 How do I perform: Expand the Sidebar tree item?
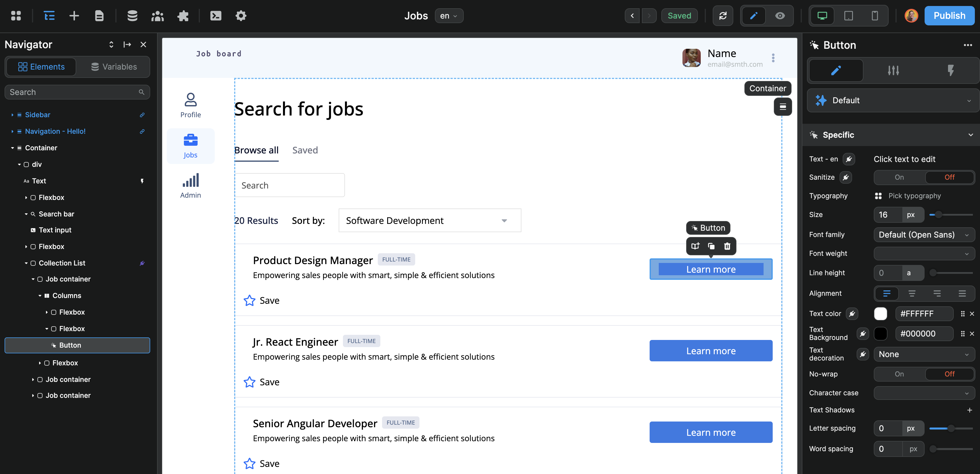point(12,115)
